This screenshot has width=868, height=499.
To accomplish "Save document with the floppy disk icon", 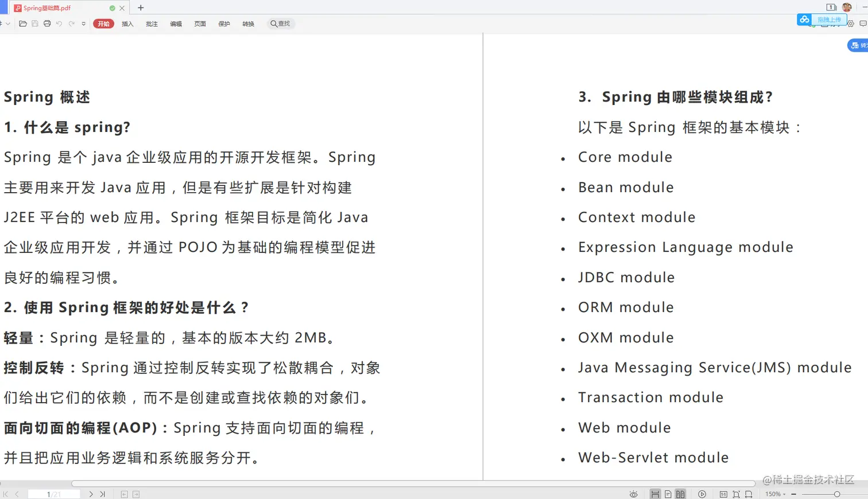I will click(35, 24).
